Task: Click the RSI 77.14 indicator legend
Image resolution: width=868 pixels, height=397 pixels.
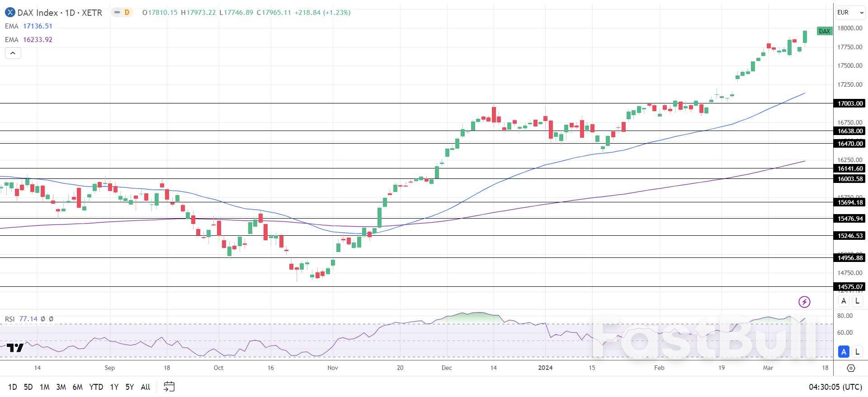Action: coord(21,319)
